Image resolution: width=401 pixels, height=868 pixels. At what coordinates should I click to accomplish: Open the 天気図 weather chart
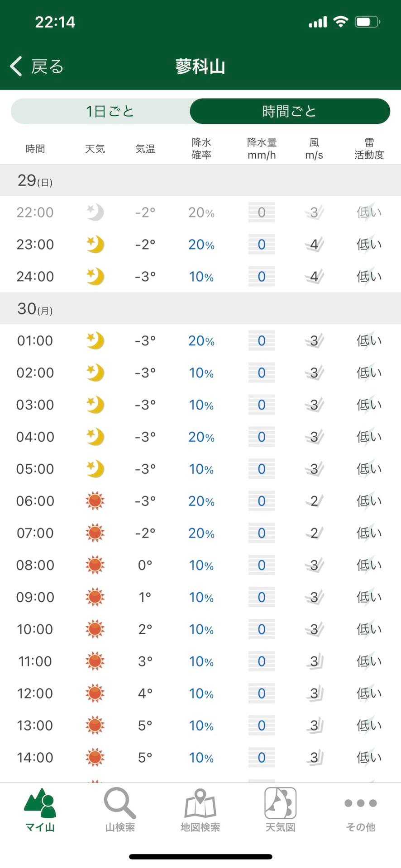(280, 809)
